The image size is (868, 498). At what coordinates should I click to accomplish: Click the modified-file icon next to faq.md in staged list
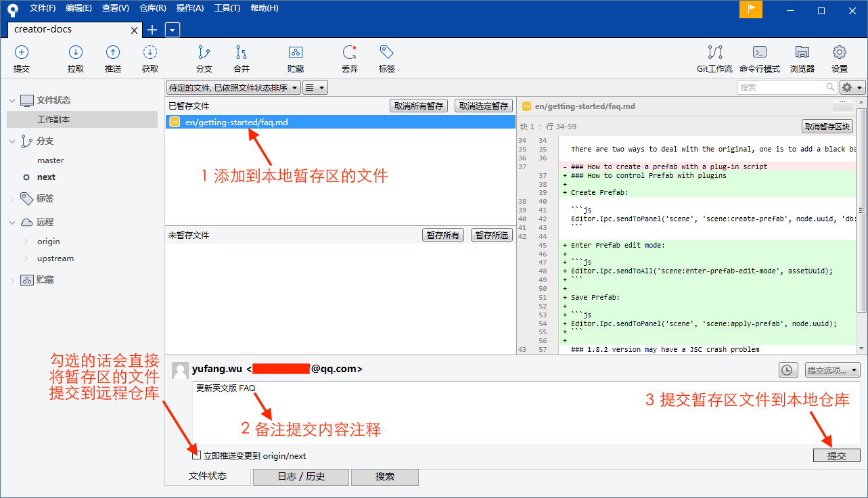point(175,122)
